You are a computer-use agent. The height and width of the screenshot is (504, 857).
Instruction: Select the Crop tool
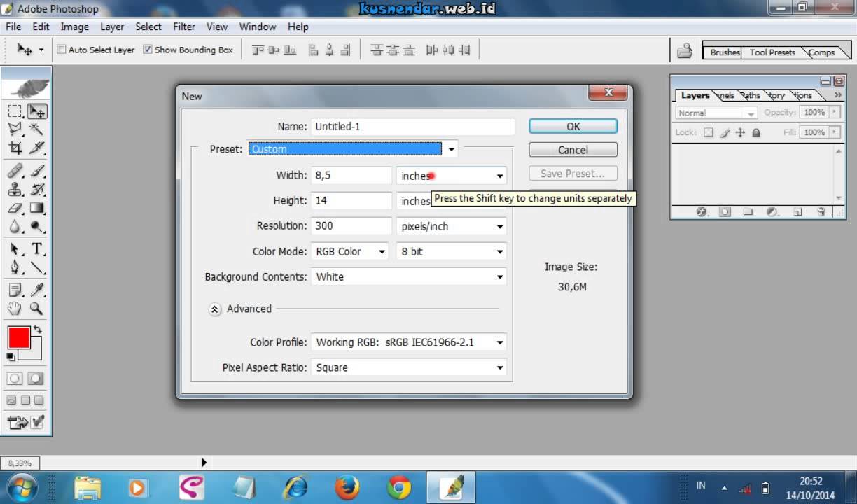pyautogui.click(x=15, y=148)
